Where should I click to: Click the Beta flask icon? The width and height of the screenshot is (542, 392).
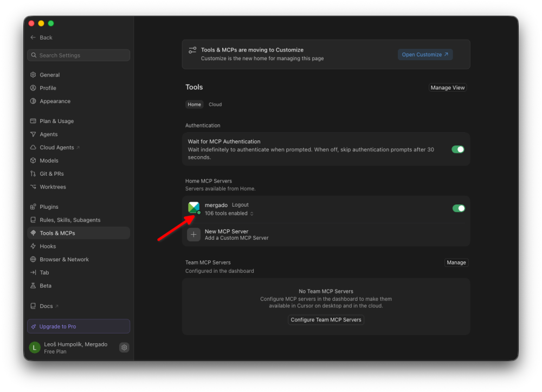coord(33,286)
